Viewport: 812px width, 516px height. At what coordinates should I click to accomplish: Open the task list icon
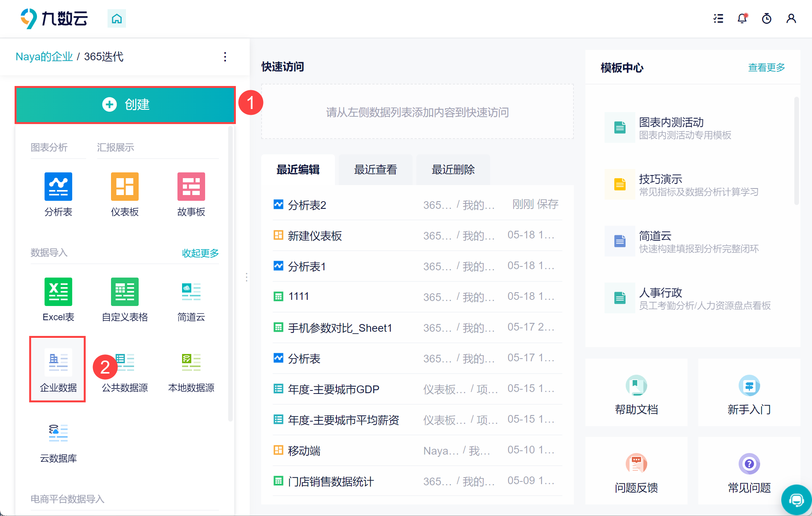coord(718,18)
